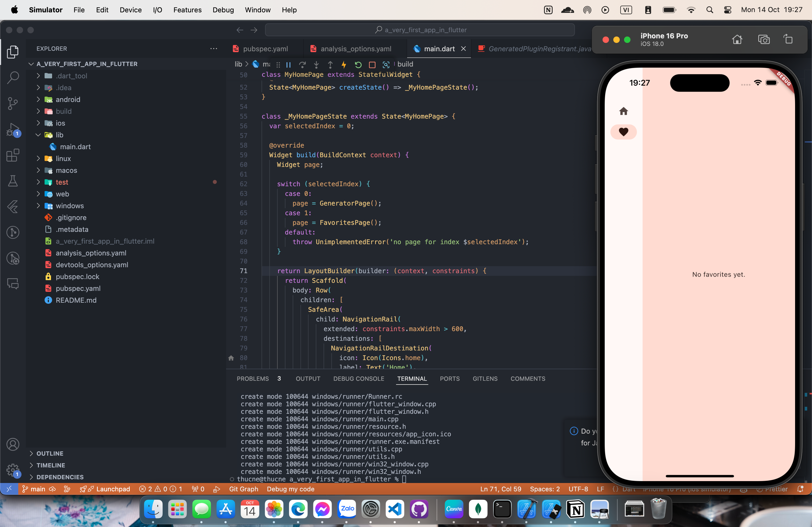The width and height of the screenshot is (812, 527).
Task: Expand the .dart_tool folder
Action: pyautogui.click(x=38, y=76)
